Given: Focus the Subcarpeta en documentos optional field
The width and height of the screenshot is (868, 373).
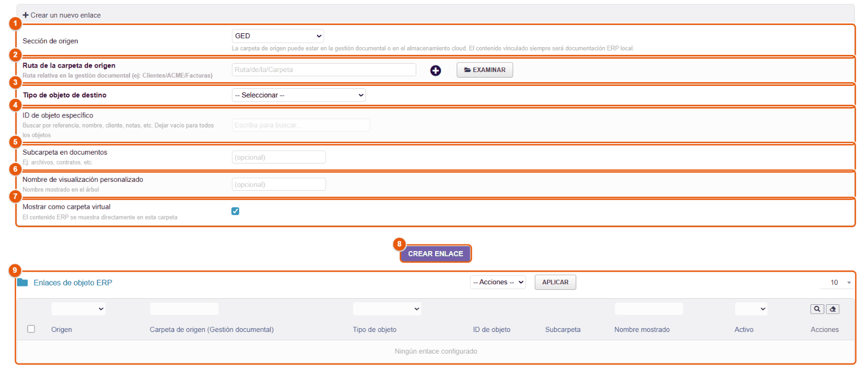Looking at the screenshot, I should tap(279, 157).
